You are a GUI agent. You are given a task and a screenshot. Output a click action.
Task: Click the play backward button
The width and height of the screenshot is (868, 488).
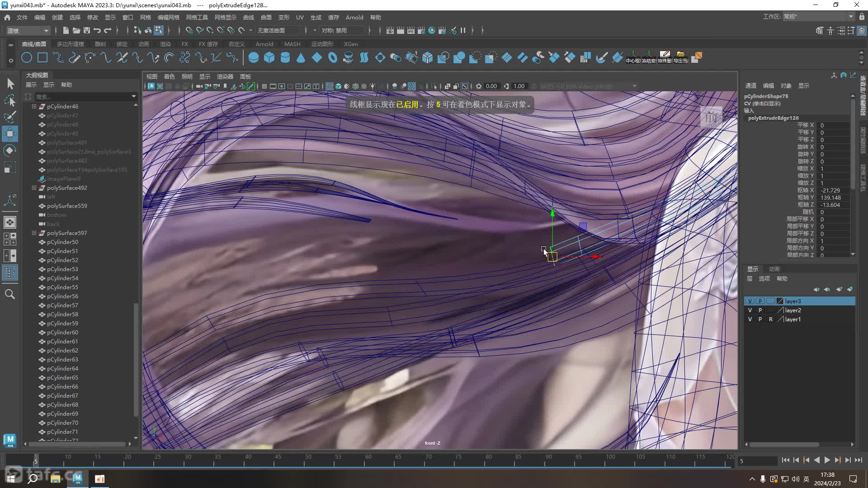817,460
